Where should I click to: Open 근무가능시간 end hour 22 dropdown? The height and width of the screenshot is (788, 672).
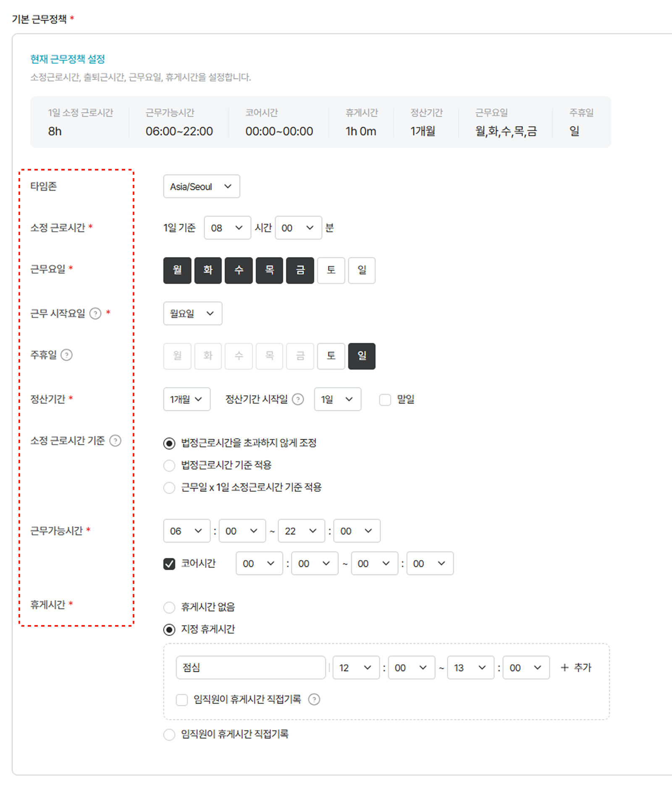[x=302, y=531]
